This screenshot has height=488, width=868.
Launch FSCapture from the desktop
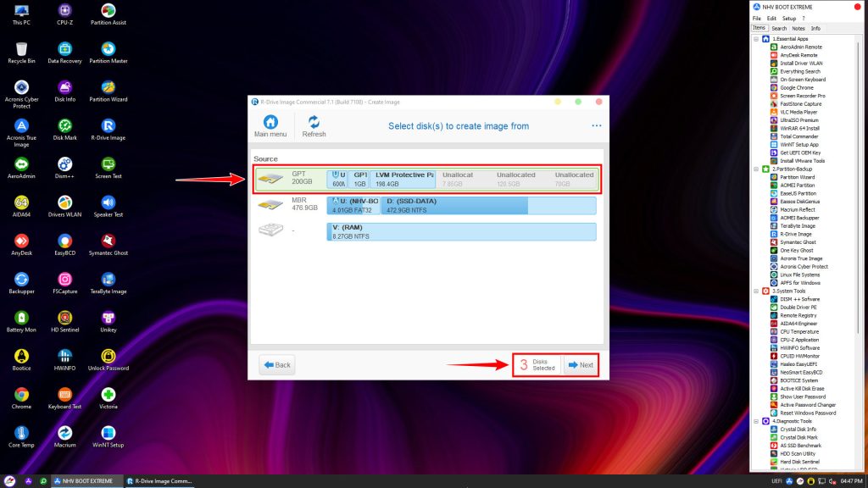[x=64, y=283]
